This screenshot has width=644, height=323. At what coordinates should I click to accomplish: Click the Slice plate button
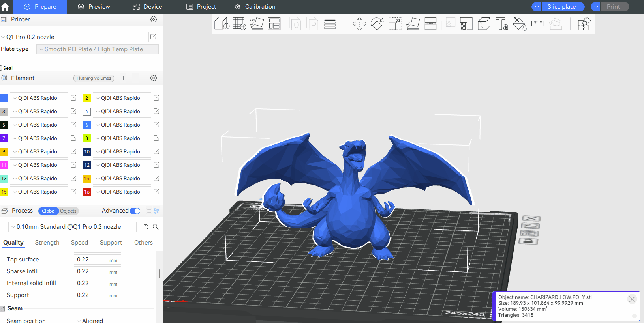(x=561, y=7)
